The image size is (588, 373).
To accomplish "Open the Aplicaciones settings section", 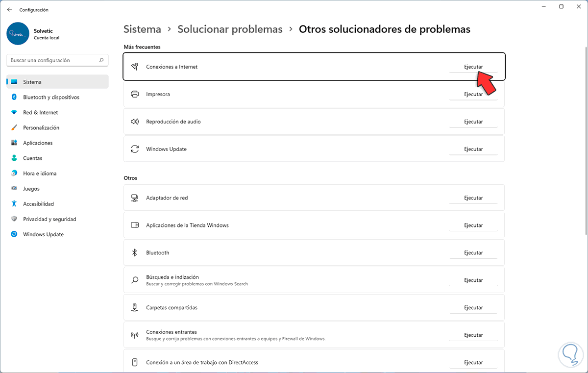I will [x=38, y=143].
